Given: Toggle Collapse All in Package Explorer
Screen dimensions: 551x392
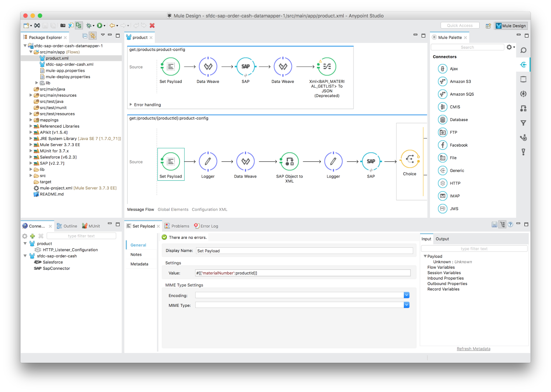Looking at the screenshot, I should click(x=85, y=36).
